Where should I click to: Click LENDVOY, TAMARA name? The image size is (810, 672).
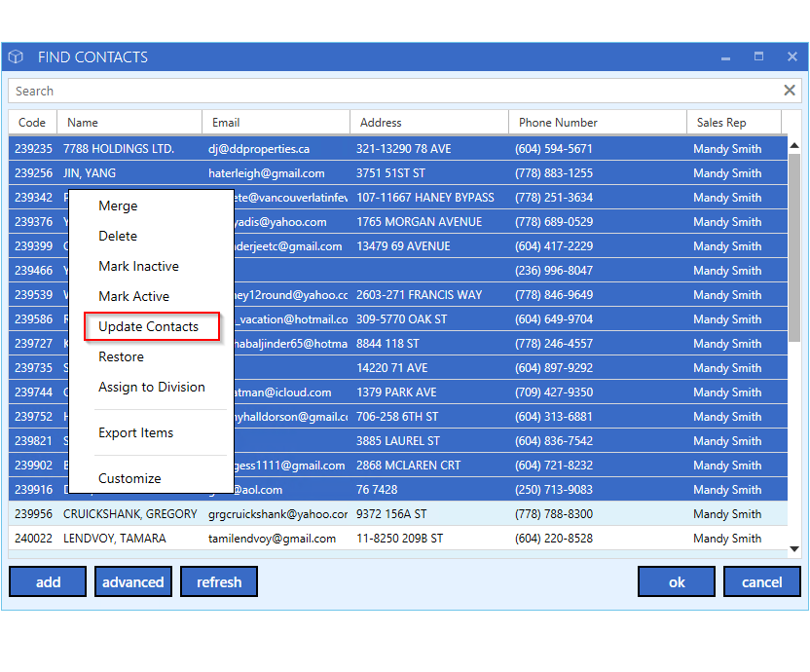click(x=114, y=539)
